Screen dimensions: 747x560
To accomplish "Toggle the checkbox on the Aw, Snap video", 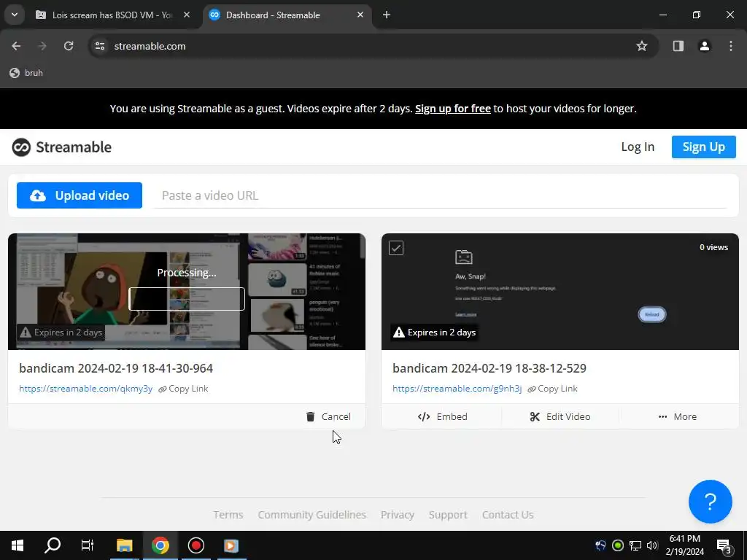I will click(x=396, y=248).
